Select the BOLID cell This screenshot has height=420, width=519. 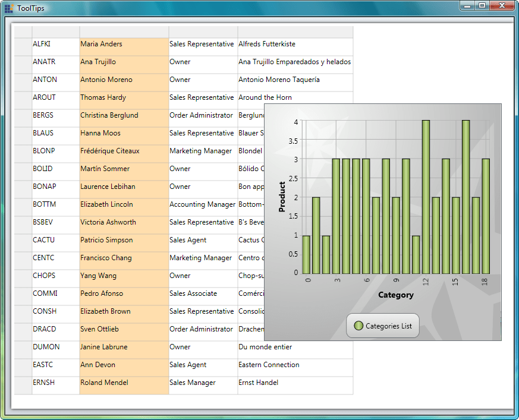[x=56, y=172]
